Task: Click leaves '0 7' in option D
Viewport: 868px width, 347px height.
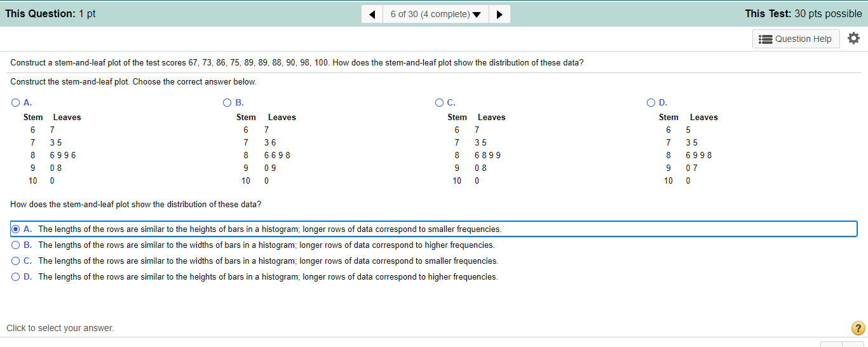Action: 692,168
